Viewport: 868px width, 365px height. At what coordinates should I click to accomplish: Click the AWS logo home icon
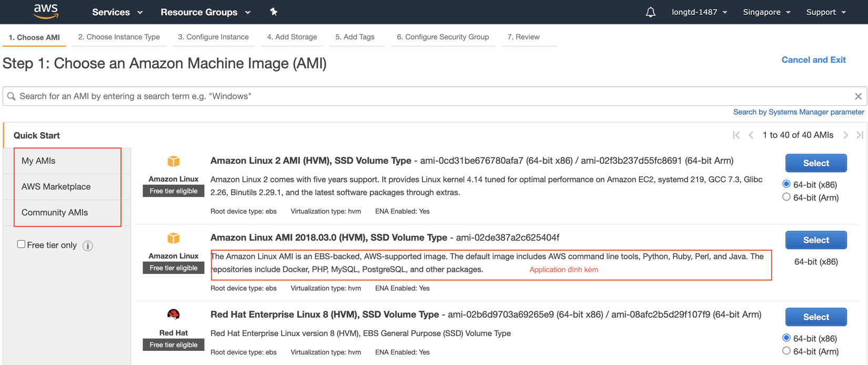(46, 12)
